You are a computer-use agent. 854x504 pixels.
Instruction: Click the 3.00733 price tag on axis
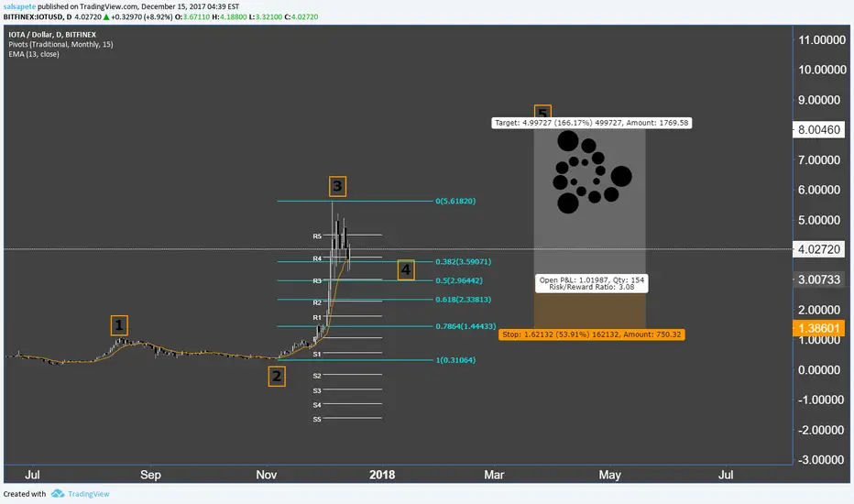[x=819, y=279]
